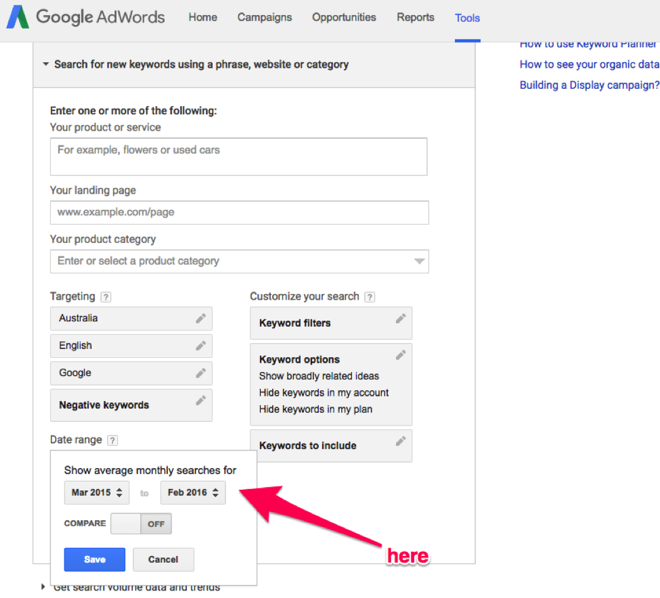
Task: Open the Australia targeting box
Action: (131, 319)
